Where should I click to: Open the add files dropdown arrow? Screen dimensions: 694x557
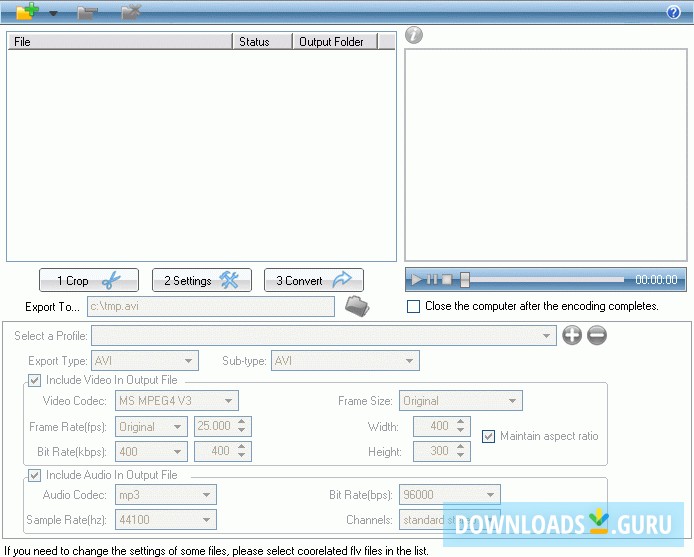(x=53, y=13)
